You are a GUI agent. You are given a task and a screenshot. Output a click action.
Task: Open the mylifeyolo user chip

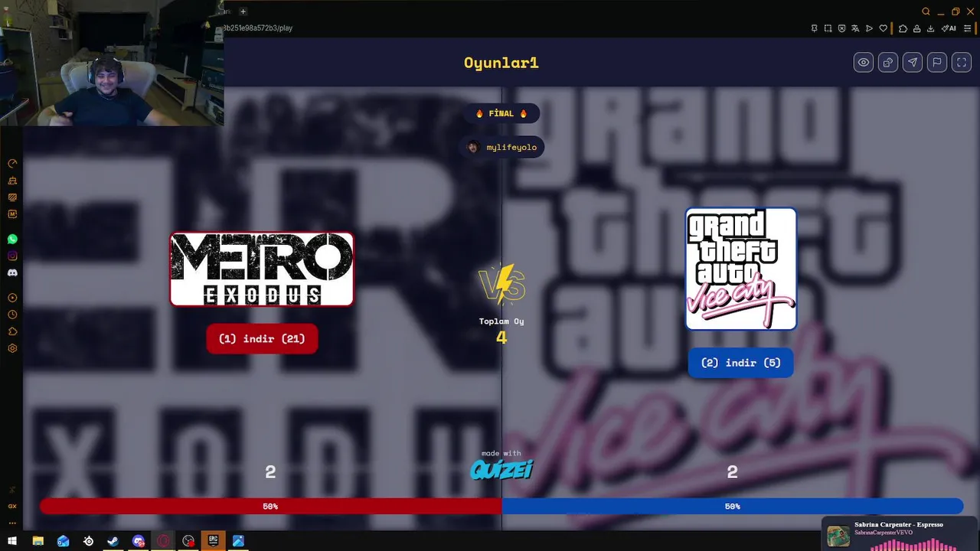click(502, 147)
